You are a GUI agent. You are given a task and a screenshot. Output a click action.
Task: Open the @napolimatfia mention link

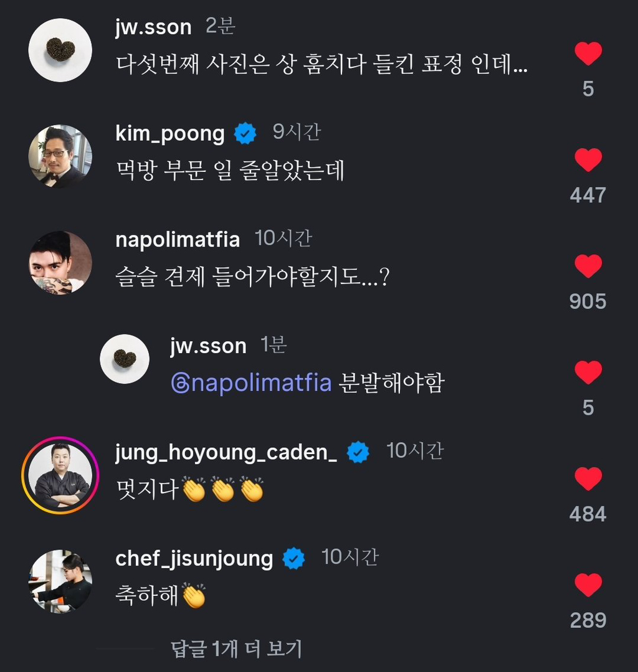(x=251, y=383)
